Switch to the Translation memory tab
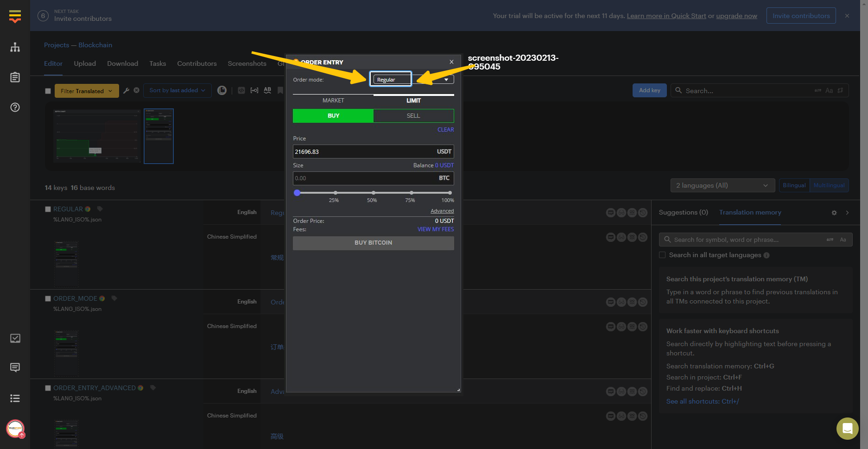The width and height of the screenshot is (868, 449). (x=750, y=212)
